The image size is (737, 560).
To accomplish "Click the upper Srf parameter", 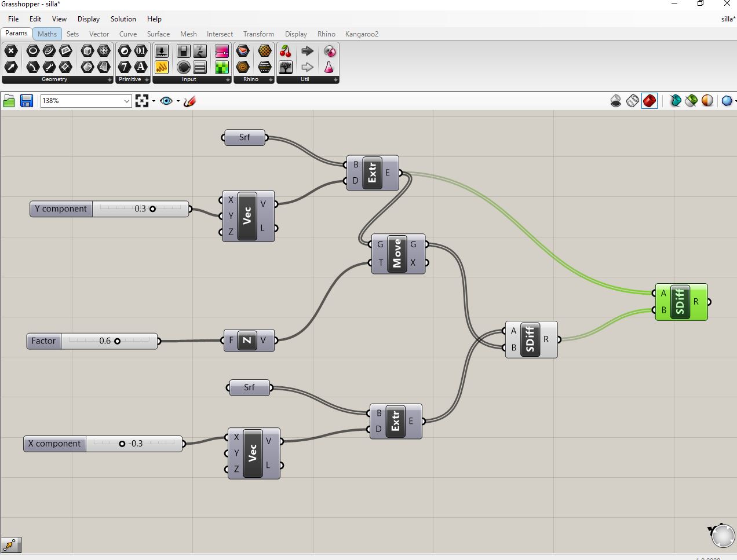I will coord(244,137).
